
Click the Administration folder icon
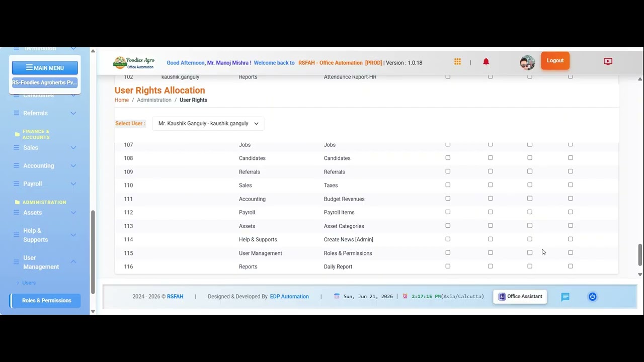(x=18, y=202)
